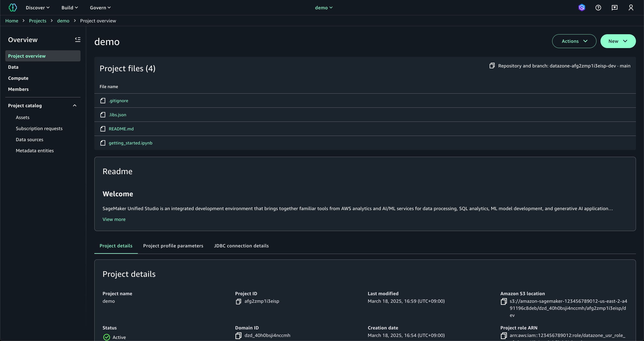Open the user profile icon
Image resolution: width=644 pixels, height=341 pixels.
point(631,8)
